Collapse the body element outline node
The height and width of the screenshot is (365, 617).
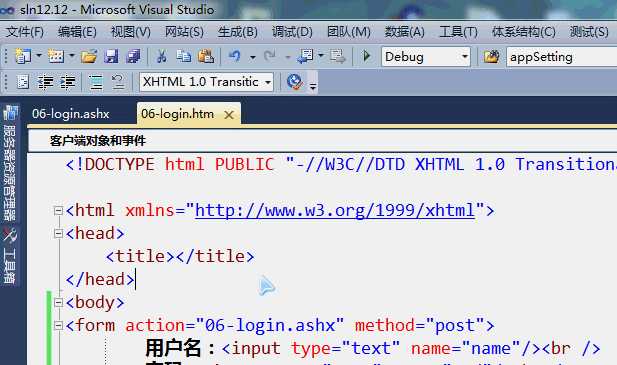(x=58, y=302)
